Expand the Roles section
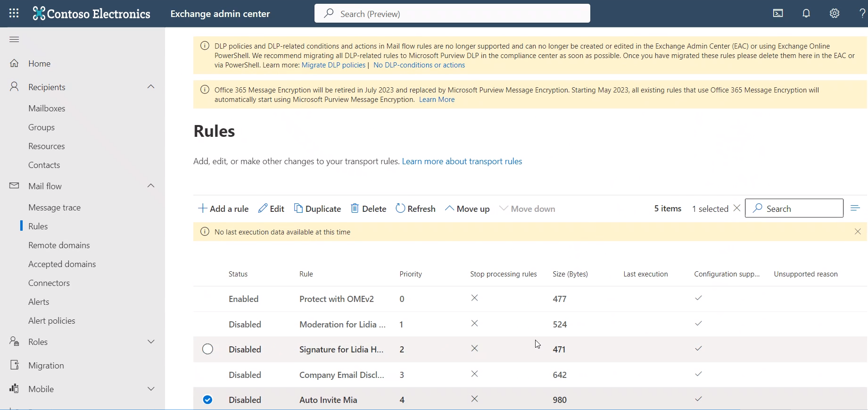The width and height of the screenshot is (868, 410). pyautogui.click(x=151, y=342)
